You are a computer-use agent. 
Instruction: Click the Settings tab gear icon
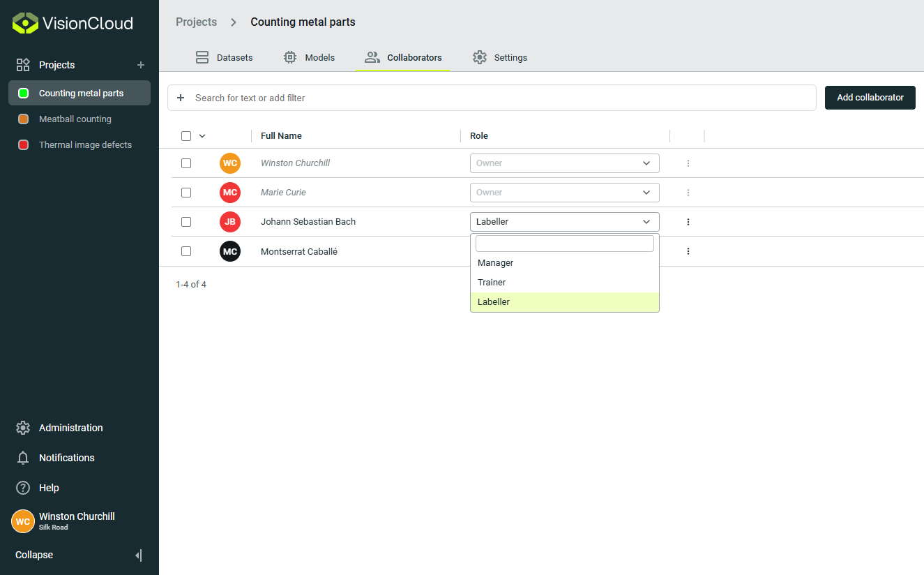[x=479, y=57]
